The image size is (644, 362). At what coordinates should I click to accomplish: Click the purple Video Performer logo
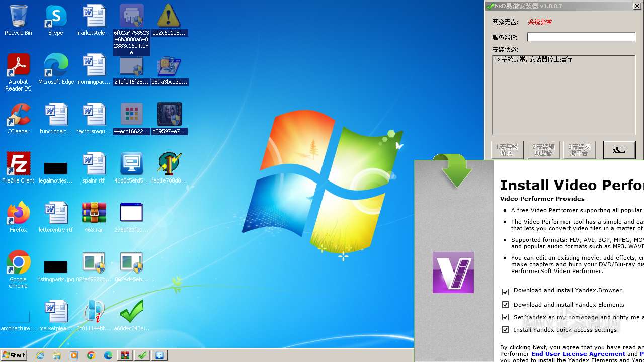[453, 273]
